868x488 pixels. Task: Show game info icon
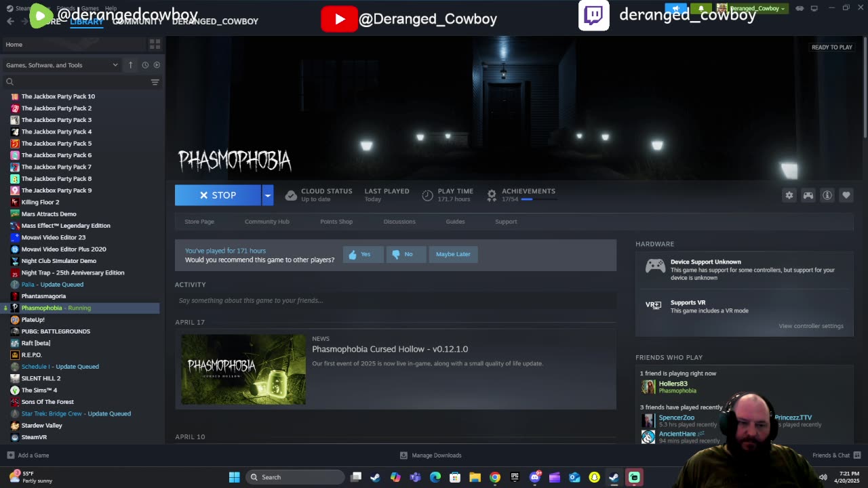coord(827,195)
